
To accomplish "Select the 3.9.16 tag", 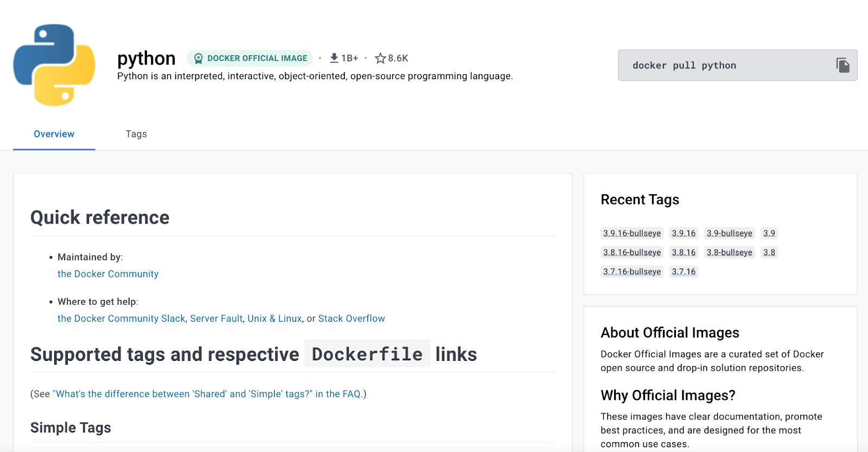I will pyautogui.click(x=684, y=233).
